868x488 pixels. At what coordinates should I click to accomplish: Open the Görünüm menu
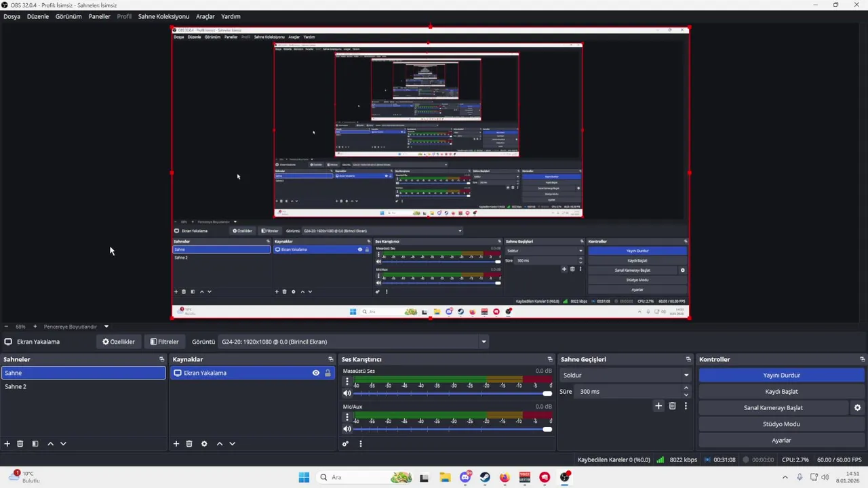click(68, 16)
